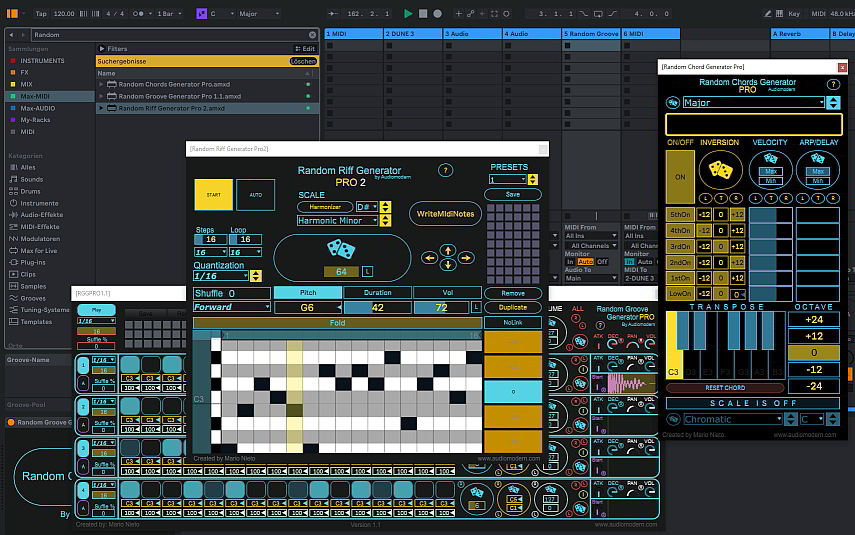855x535 pixels.
Task: Shift riff pattern up with up arrow
Action: coord(448,250)
